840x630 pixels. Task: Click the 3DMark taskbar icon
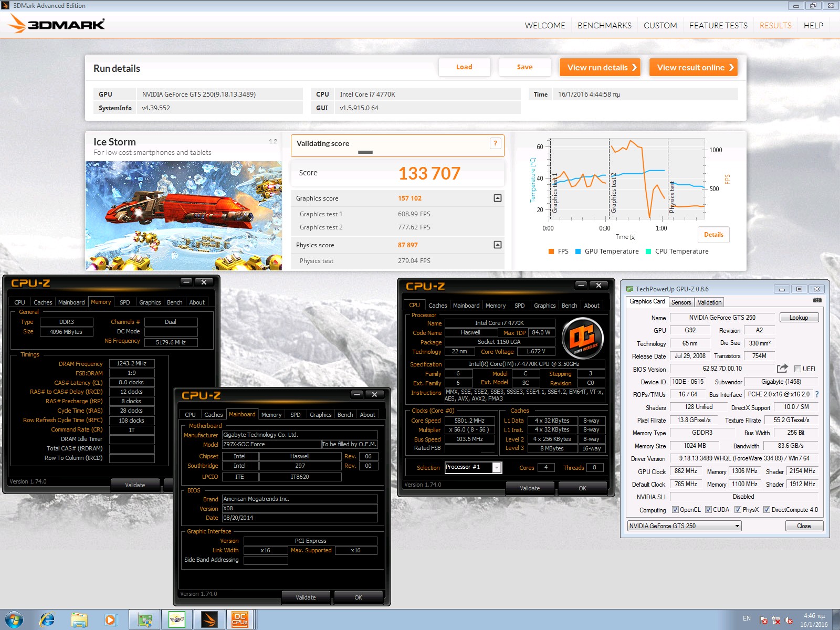(x=209, y=619)
